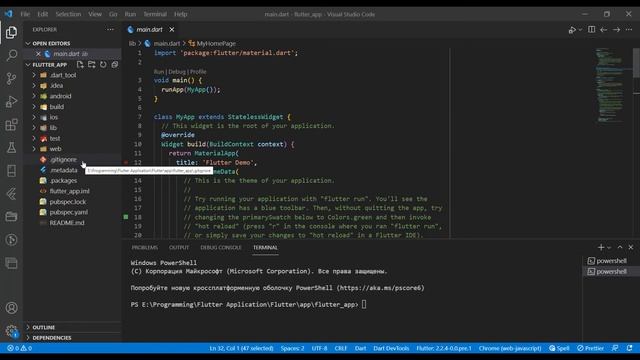This screenshot has width=640, height=360.
Task: Click the Run/Debug icon in editor toolbar
Action: coord(572,29)
